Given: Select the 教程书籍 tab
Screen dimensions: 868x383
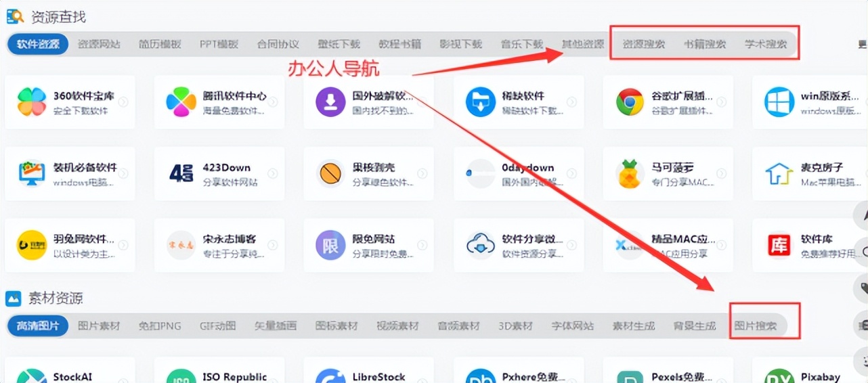Looking at the screenshot, I should point(399,44).
